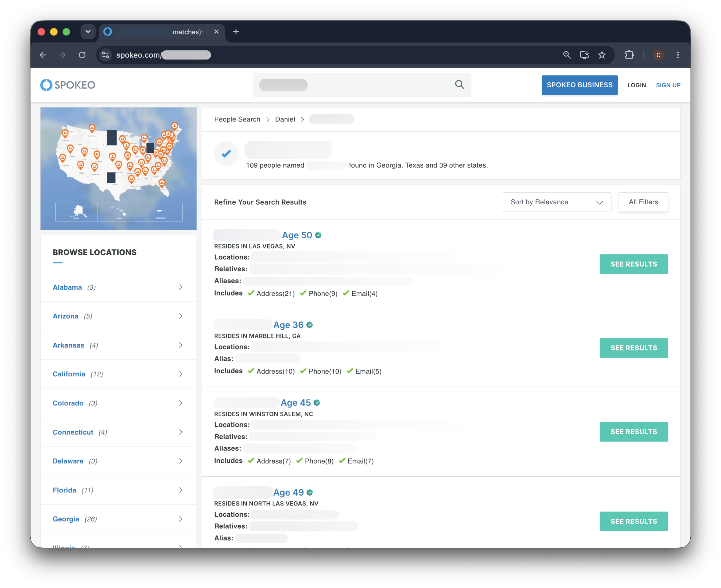Click the Spokeo Business button
Viewport: 721px width, 588px height.
point(580,85)
